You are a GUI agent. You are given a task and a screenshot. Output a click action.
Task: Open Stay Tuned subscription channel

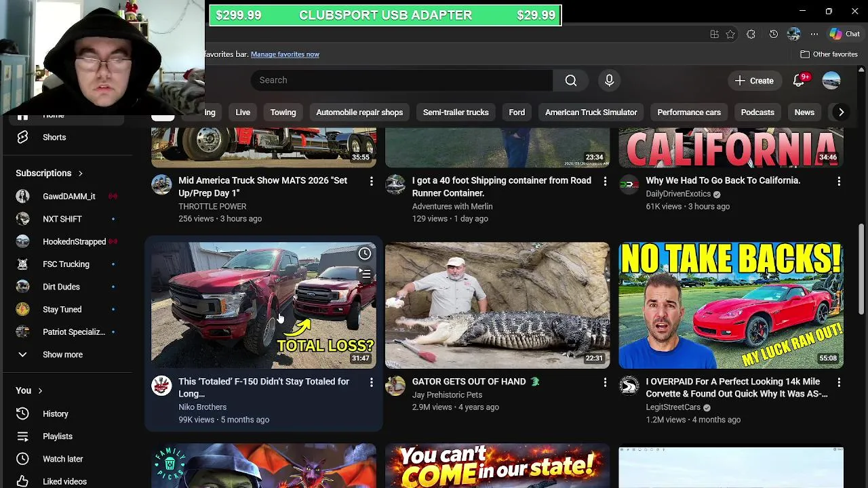tap(66, 310)
